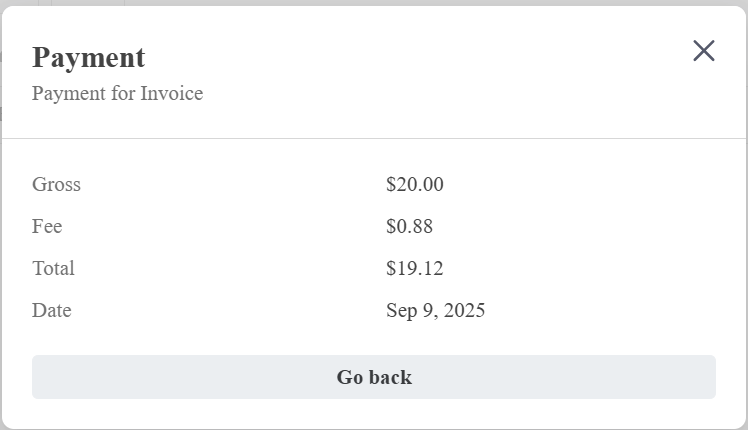Click the Date label

(x=51, y=311)
